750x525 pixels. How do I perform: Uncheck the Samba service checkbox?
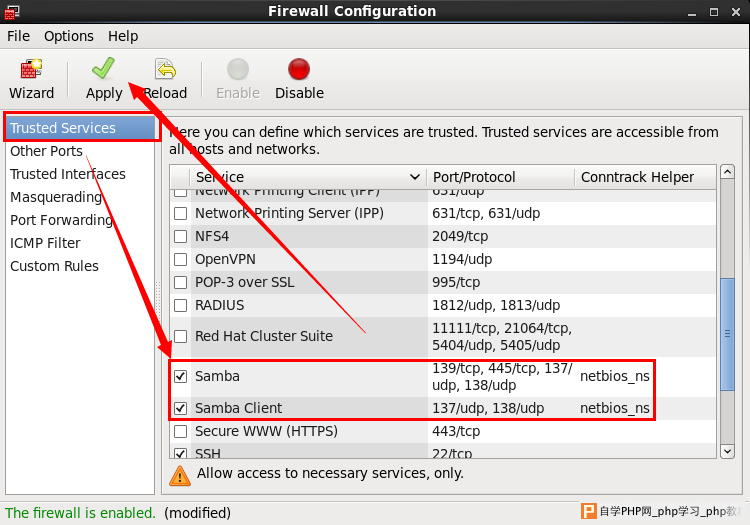point(180,376)
